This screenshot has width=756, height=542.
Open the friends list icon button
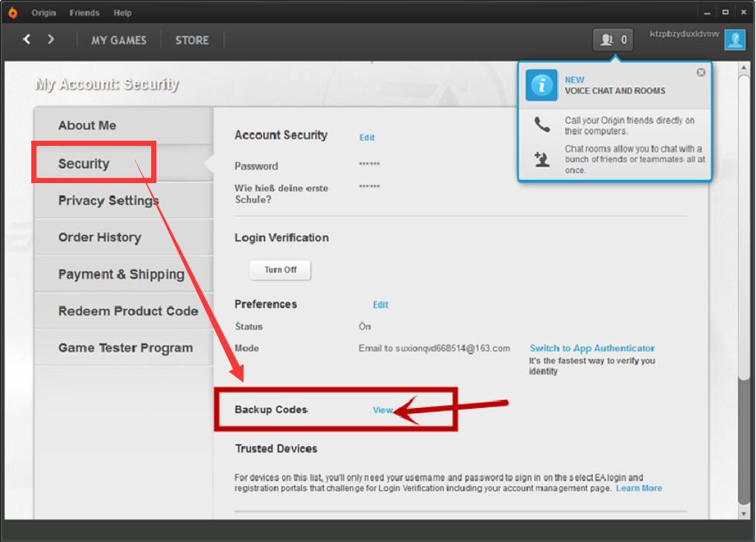click(x=613, y=40)
